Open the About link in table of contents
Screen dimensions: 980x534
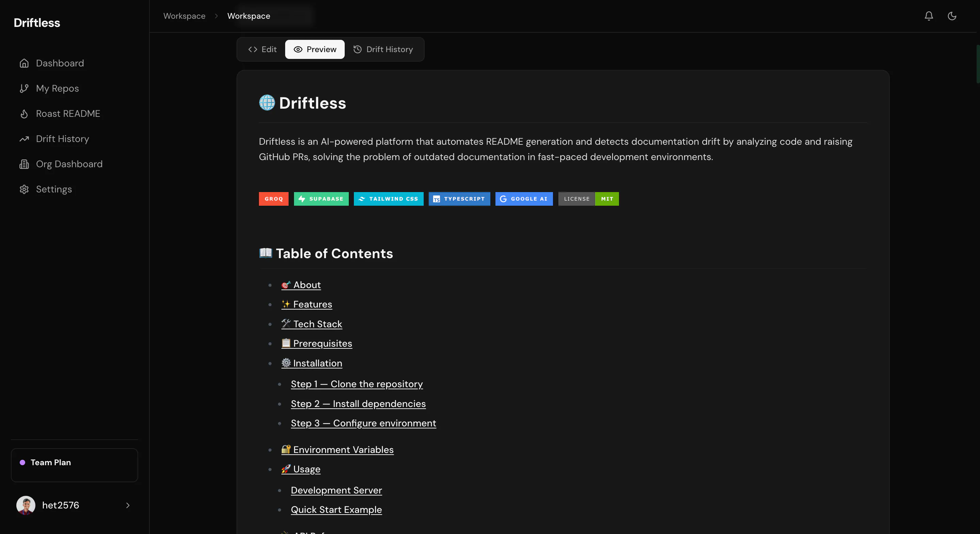click(x=301, y=285)
